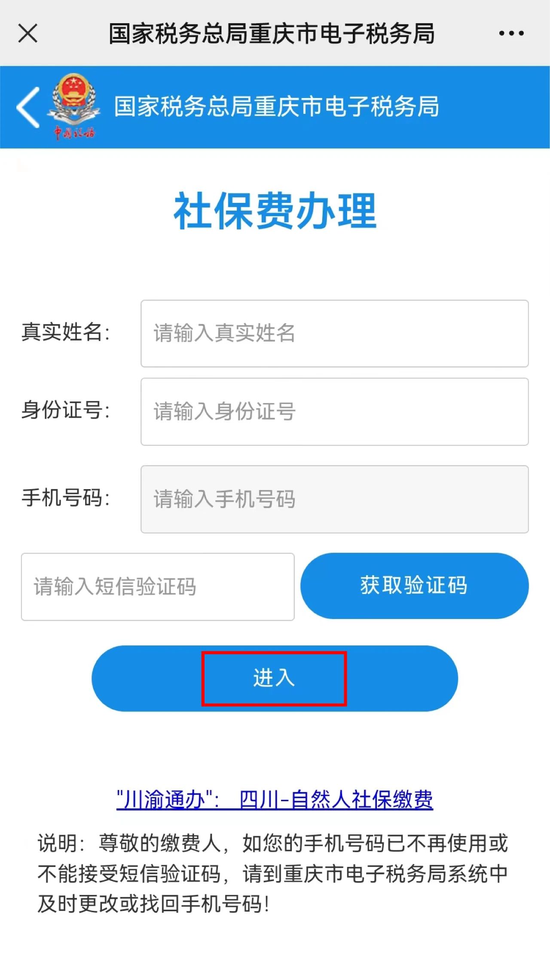
Task: Tap the white banner title 国家税务总局重庆市电子税务局
Action: [x=276, y=107]
